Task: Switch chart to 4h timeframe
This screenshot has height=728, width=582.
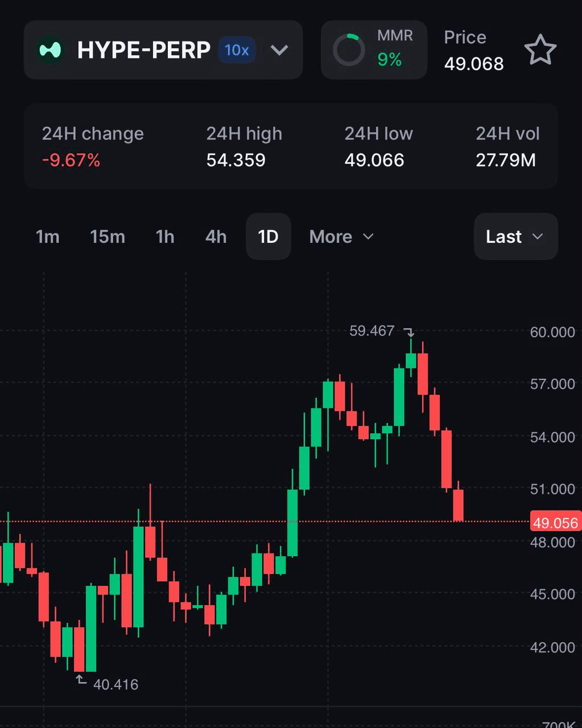Action: point(216,237)
